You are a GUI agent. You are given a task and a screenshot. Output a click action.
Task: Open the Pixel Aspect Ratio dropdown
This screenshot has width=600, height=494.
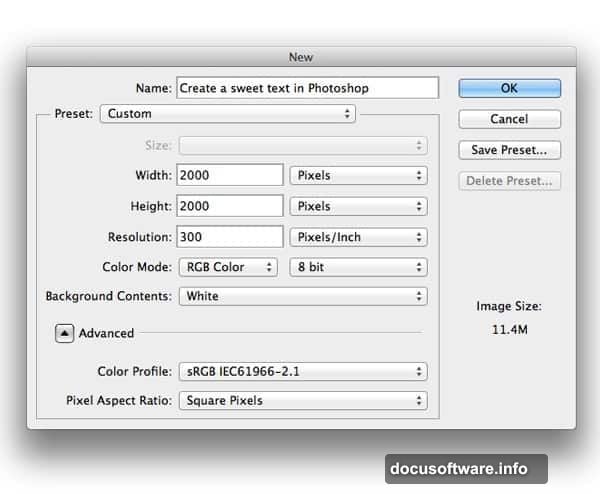tap(302, 401)
